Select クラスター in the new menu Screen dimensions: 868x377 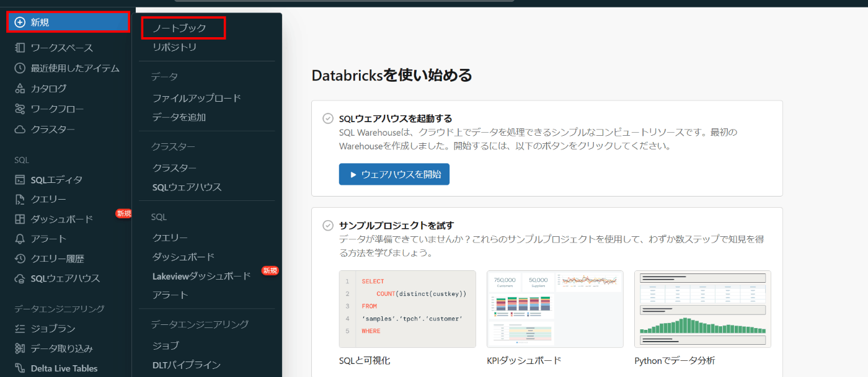coord(175,168)
